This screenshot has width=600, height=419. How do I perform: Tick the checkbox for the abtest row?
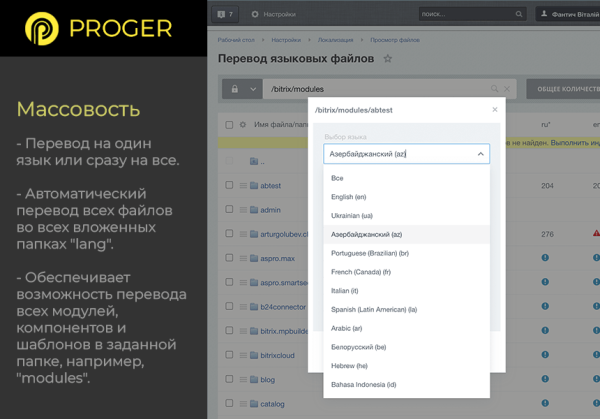pos(229,185)
